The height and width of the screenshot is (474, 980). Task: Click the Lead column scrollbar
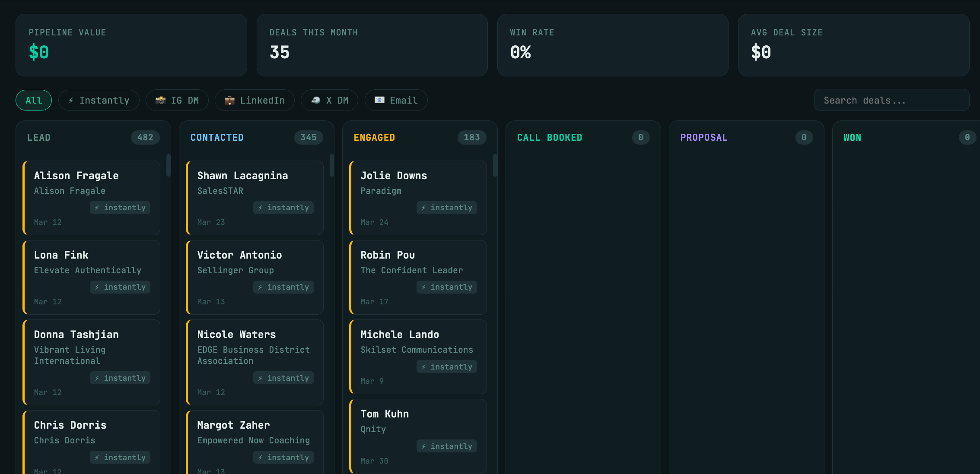click(169, 166)
